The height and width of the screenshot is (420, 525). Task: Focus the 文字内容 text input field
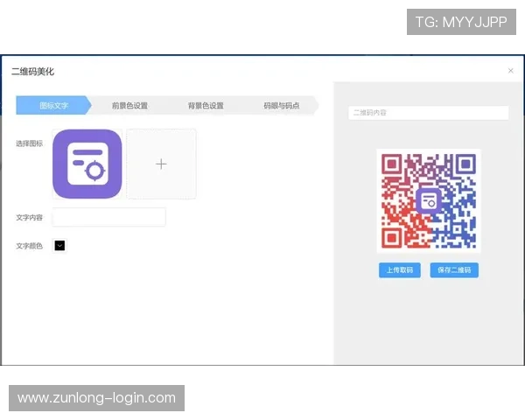tap(109, 217)
